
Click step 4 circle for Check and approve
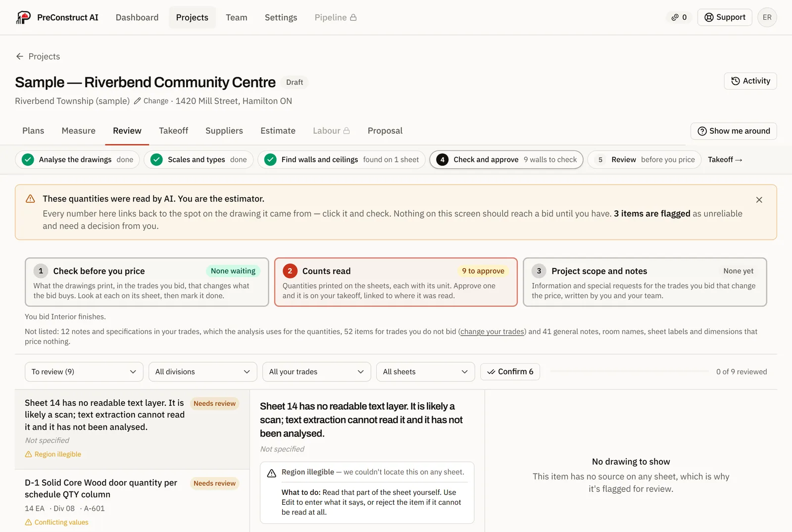[443, 159]
